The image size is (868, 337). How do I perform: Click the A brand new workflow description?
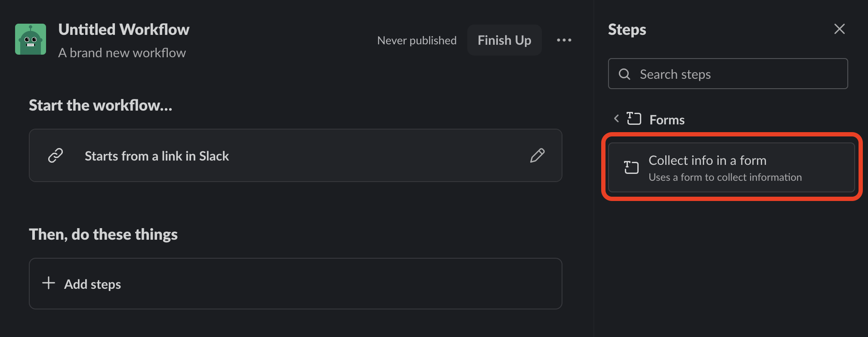pos(122,53)
